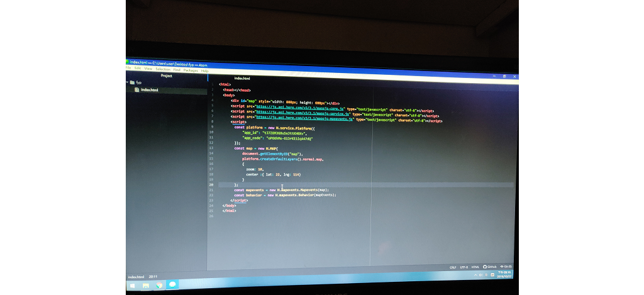The image size is (644, 295).
Task: Click the "const platform" declaration text
Action: click(x=248, y=127)
